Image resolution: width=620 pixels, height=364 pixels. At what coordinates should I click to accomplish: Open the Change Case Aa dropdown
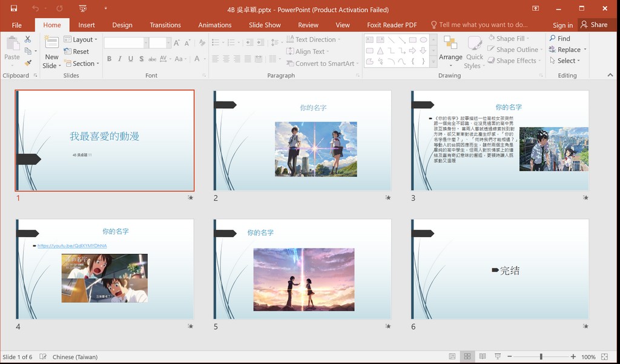click(180, 59)
